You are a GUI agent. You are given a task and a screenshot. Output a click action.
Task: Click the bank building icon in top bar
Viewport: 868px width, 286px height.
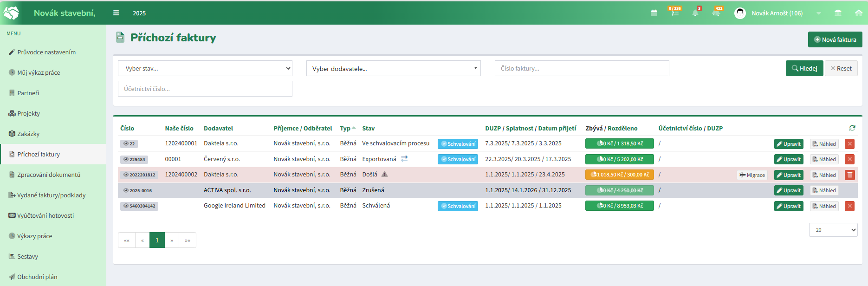pyautogui.click(x=838, y=13)
